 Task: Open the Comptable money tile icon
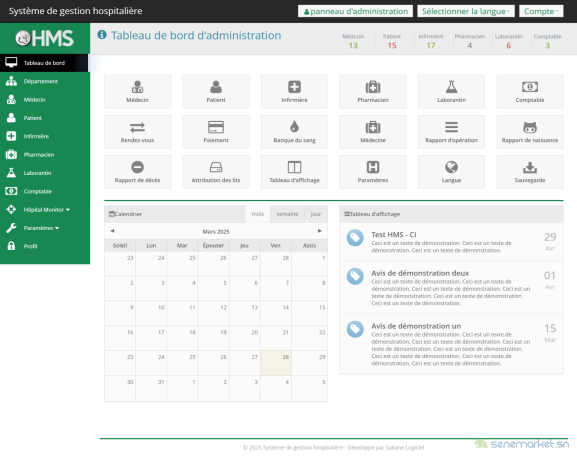[x=530, y=87]
